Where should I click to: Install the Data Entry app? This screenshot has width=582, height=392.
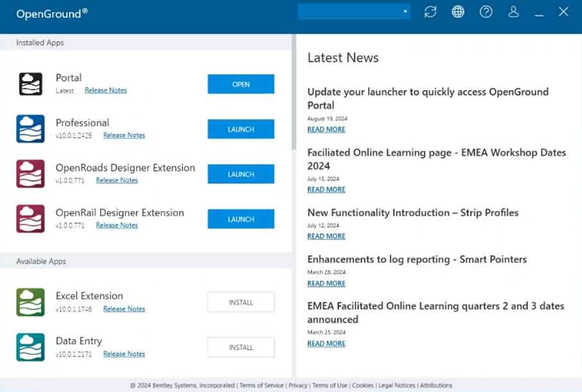tap(241, 347)
